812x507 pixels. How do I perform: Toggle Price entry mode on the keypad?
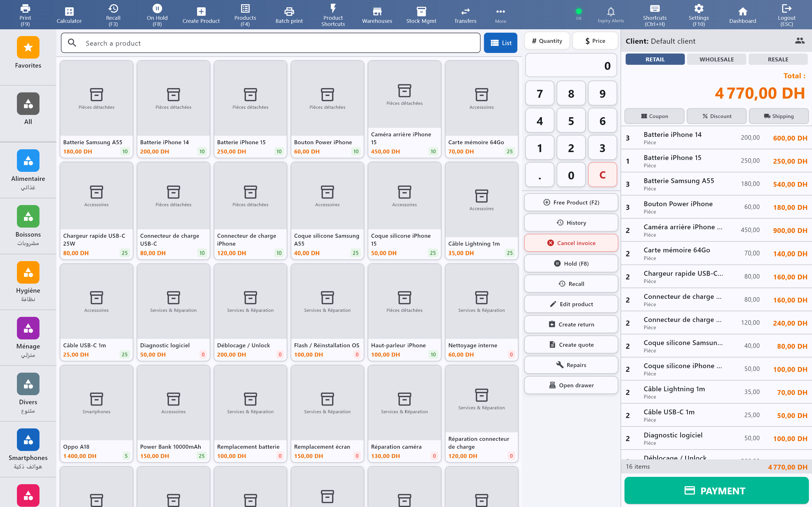pyautogui.click(x=595, y=41)
